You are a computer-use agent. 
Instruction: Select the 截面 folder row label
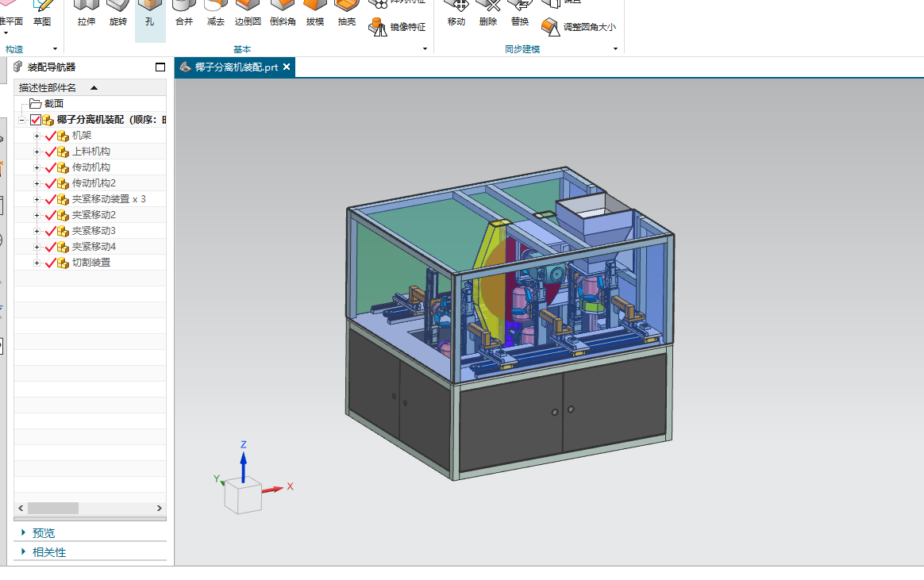click(54, 104)
